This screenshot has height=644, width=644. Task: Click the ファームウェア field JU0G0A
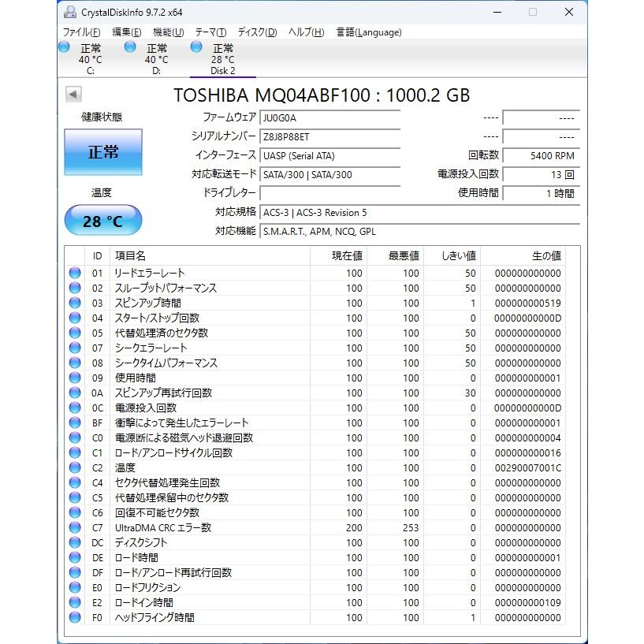click(329, 118)
